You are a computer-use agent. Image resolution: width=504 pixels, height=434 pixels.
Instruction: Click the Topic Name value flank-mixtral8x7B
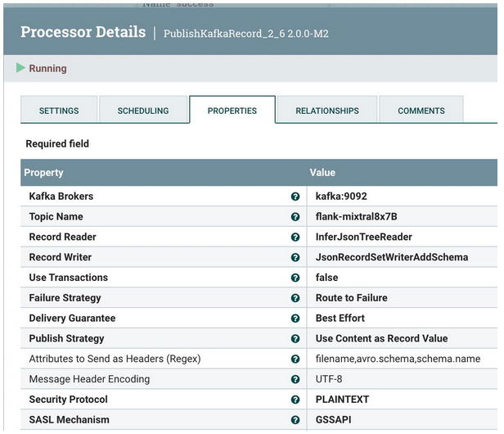(x=356, y=216)
